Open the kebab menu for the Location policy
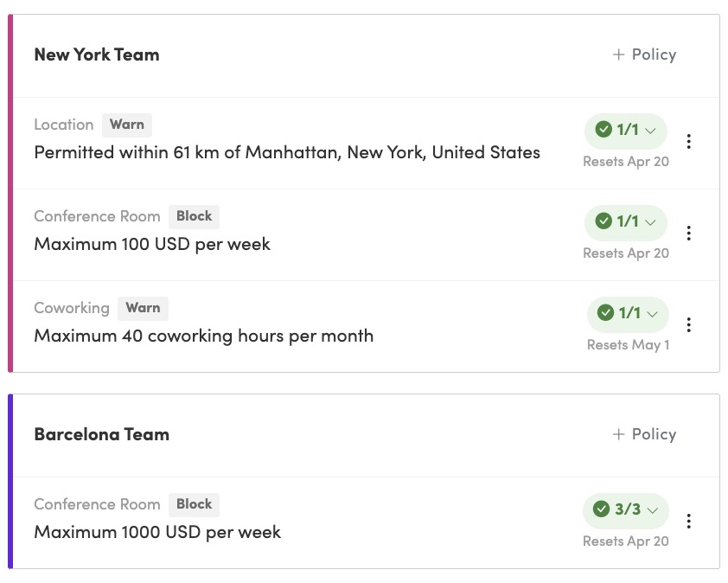728x583 pixels. [x=689, y=141]
